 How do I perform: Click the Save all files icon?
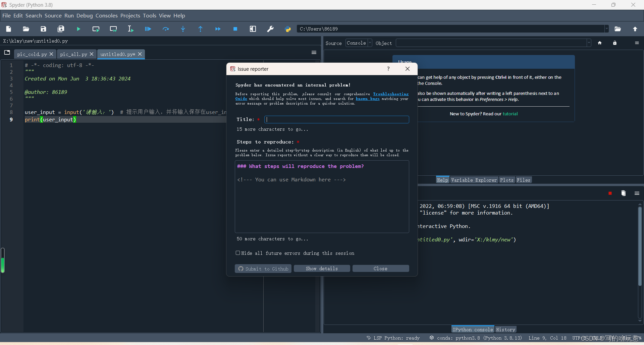(x=61, y=29)
